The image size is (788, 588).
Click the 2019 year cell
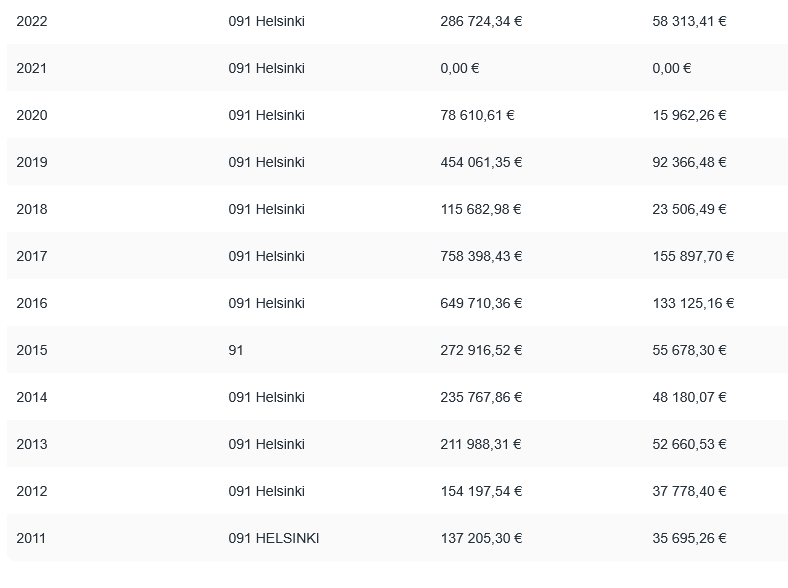[x=32, y=162]
